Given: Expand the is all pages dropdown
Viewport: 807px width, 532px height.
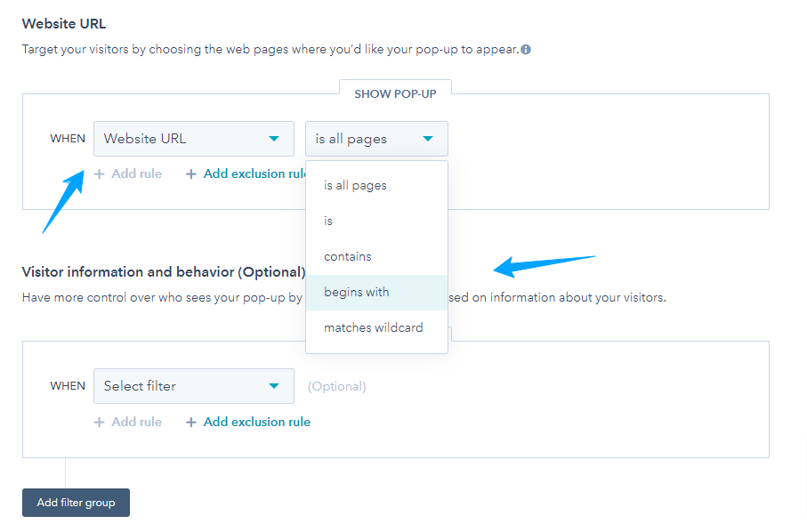Looking at the screenshot, I should [375, 139].
